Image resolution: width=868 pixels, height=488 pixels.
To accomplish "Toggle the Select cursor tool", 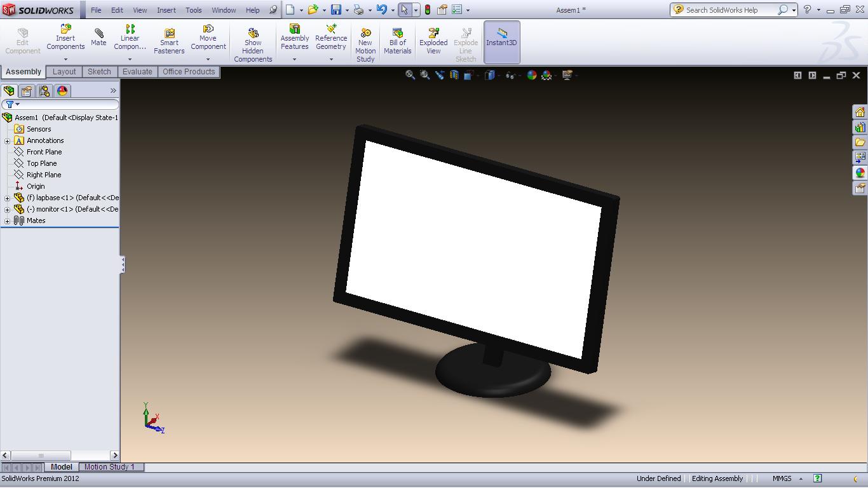I will pos(404,10).
